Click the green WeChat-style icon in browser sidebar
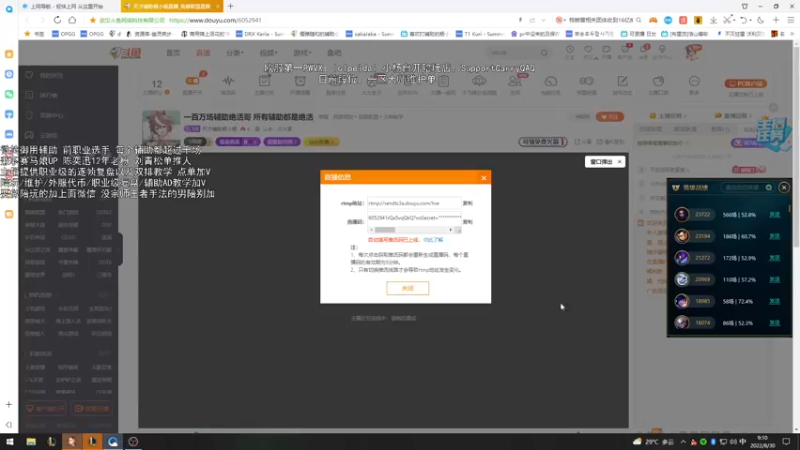 click(9, 94)
